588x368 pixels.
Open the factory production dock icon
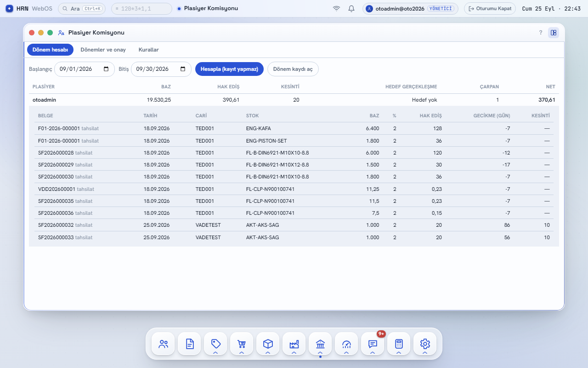click(x=294, y=344)
